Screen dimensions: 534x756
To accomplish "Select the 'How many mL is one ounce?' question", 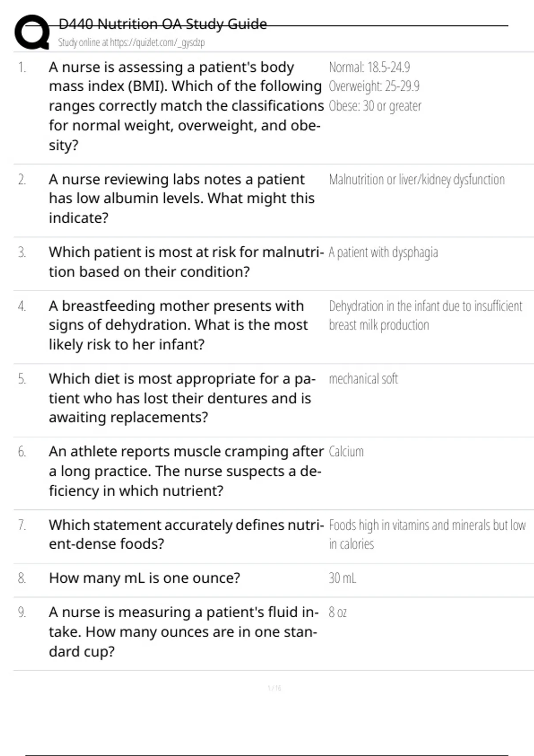I will click(144, 578).
